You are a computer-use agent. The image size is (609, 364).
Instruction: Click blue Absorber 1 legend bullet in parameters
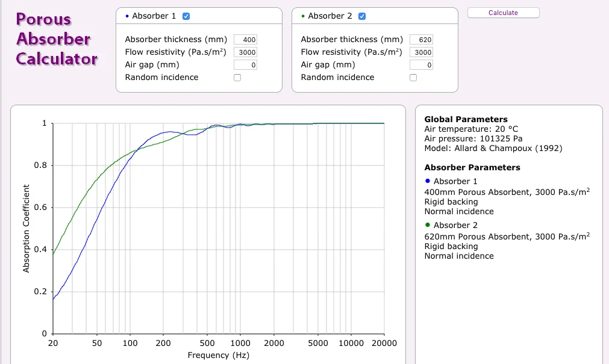pos(428,181)
